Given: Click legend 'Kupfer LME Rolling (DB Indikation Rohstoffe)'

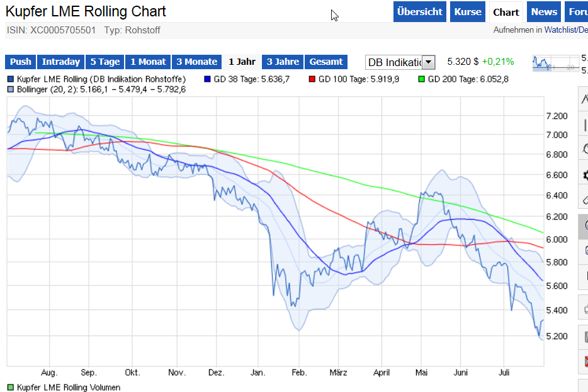Looking at the screenshot, I should (101, 79).
